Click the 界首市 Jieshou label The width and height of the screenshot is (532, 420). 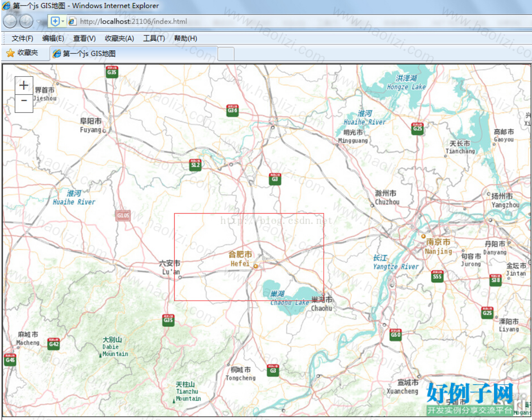[x=45, y=94]
